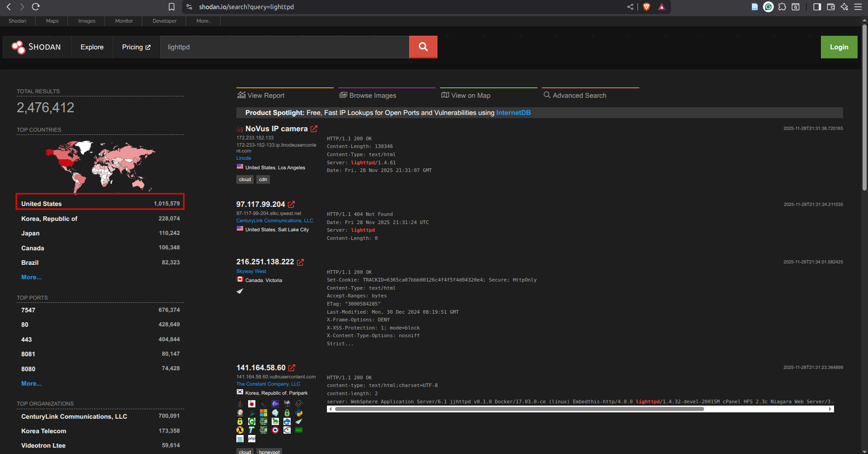The height and width of the screenshot is (454, 868).
Task: Open browser extensions puzzle icon
Action: [x=782, y=7]
